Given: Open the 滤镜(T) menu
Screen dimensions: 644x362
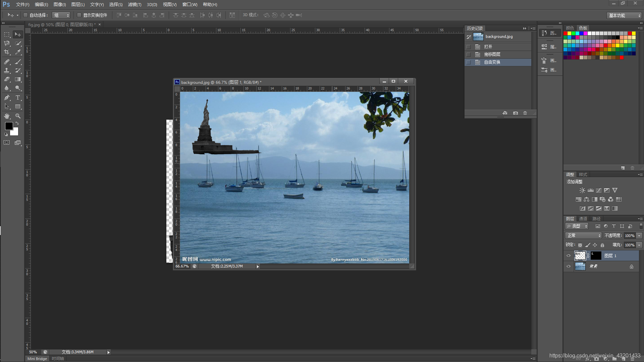Looking at the screenshot, I should click(x=134, y=4).
